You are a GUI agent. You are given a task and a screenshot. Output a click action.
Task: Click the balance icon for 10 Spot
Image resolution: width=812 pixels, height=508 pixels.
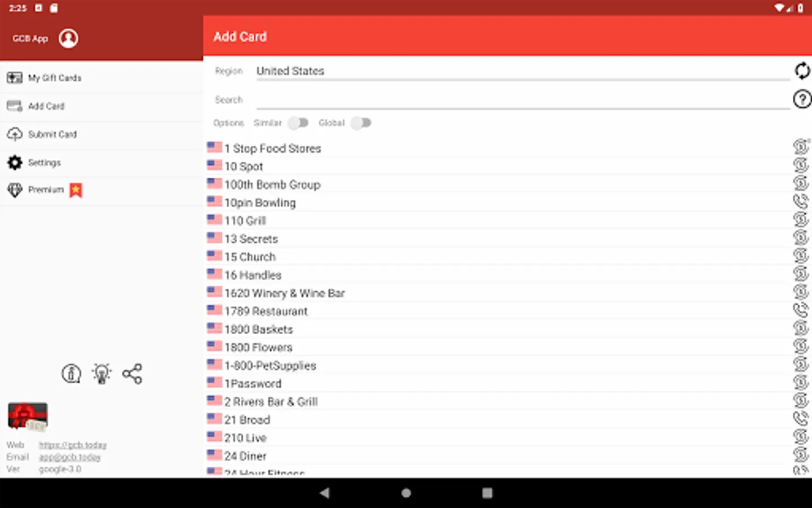click(801, 165)
